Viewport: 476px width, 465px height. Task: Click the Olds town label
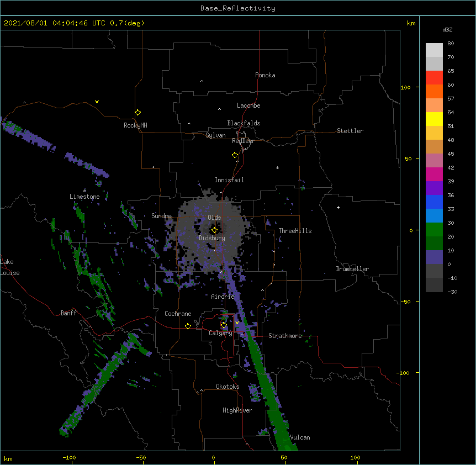click(x=214, y=218)
